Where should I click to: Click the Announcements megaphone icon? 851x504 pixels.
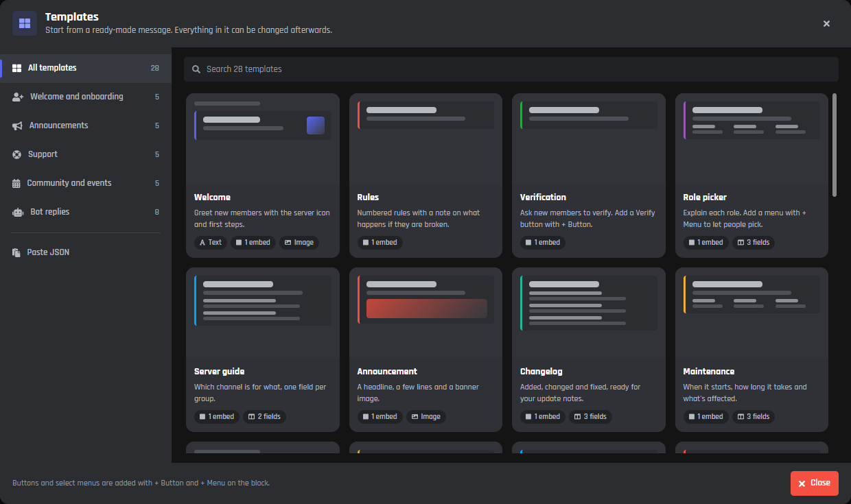[17, 125]
